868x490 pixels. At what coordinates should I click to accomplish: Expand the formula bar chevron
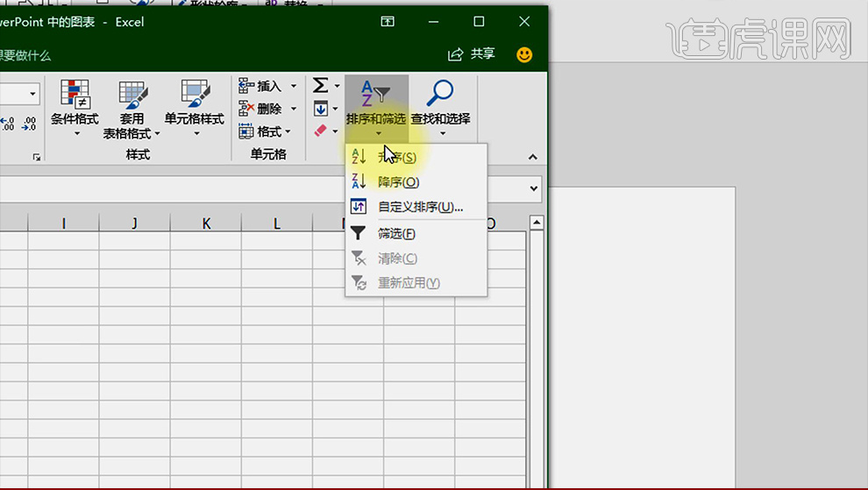533,188
